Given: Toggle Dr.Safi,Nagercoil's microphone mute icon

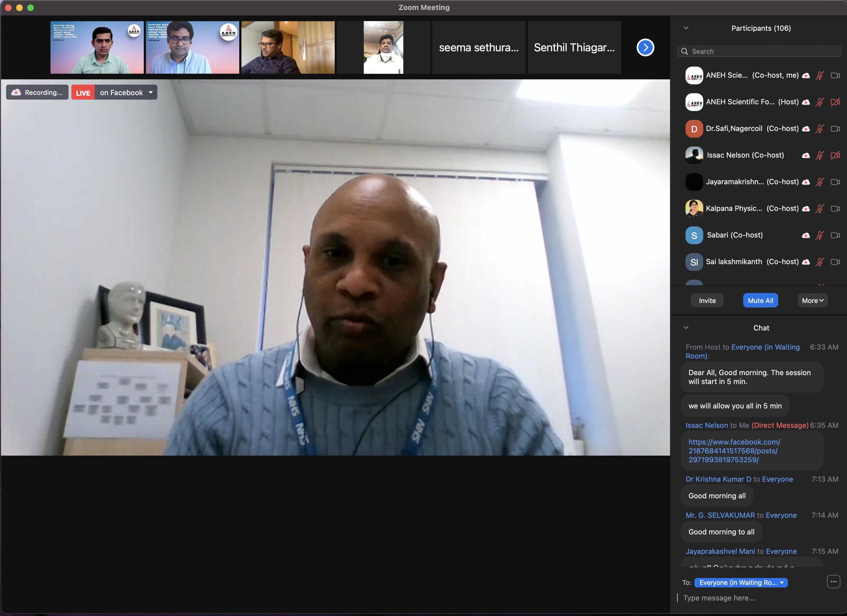Looking at the screenshot, I should click(819, 129).
